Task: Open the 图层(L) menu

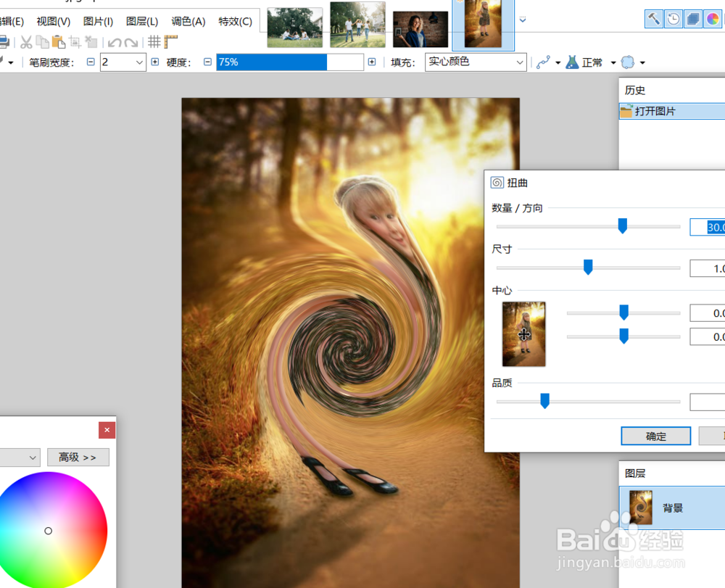Action: [x=142, y=21]
